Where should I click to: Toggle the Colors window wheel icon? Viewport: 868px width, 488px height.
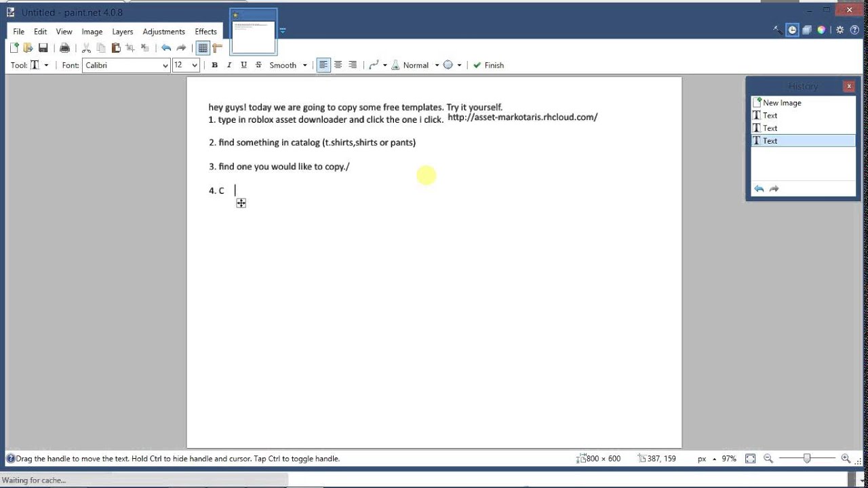tap(821, 30)
